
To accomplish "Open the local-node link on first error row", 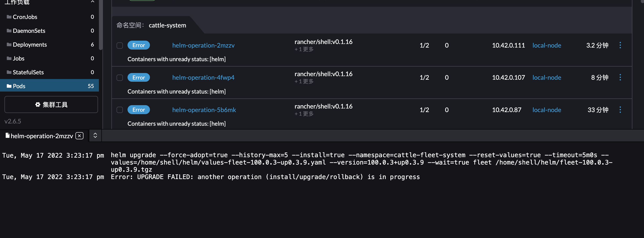I will [547, 45].
